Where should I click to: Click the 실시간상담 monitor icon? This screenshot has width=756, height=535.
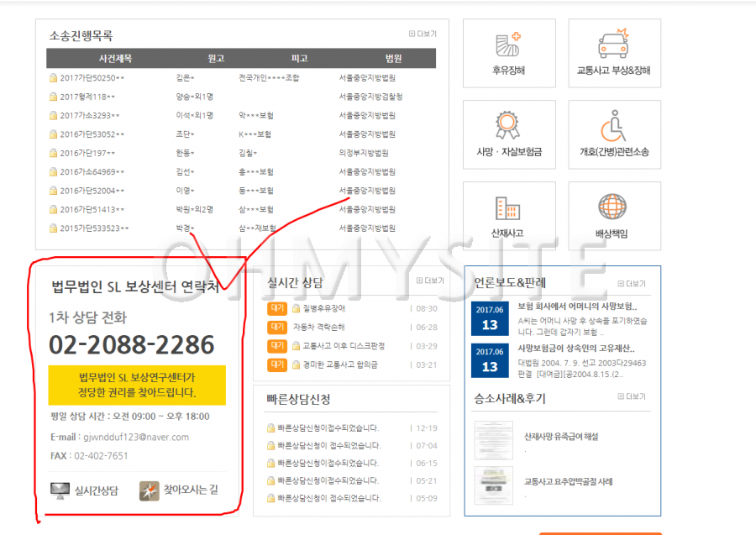click(x=61, y=490)
